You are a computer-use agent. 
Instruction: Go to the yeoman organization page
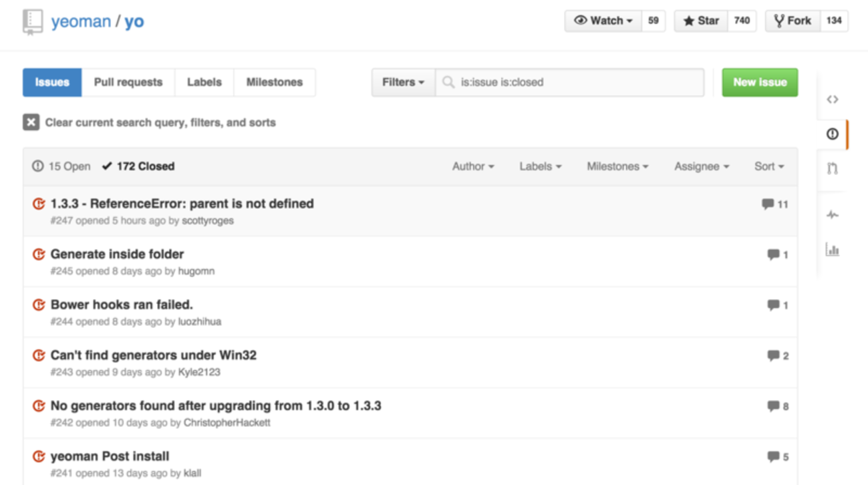pos(81,21)
